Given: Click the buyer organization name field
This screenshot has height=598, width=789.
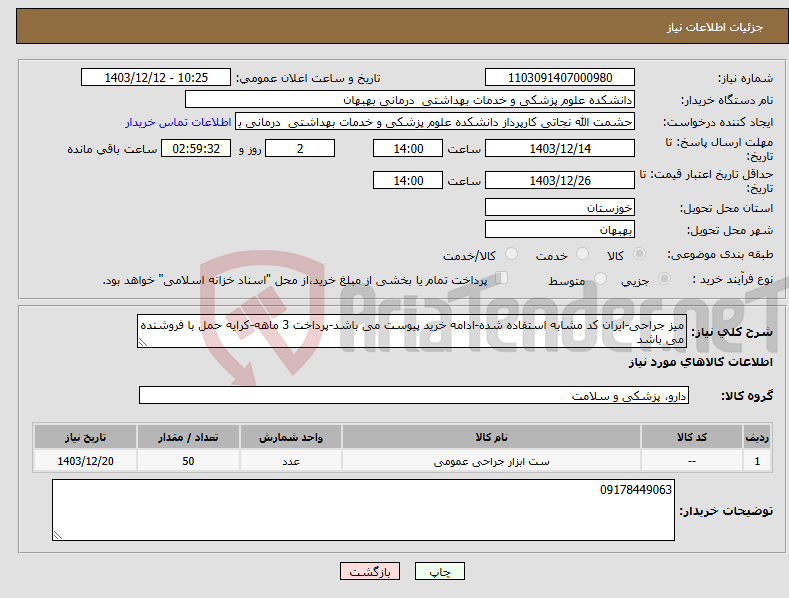Looking at the screenshot, I should tap(410, 100).
